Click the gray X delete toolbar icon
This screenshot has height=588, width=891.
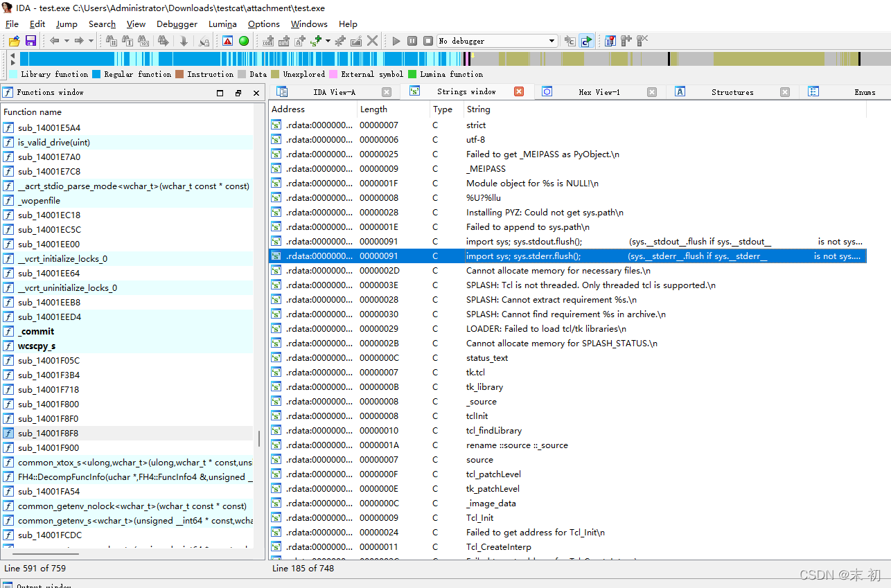click(x=373, y=41)
